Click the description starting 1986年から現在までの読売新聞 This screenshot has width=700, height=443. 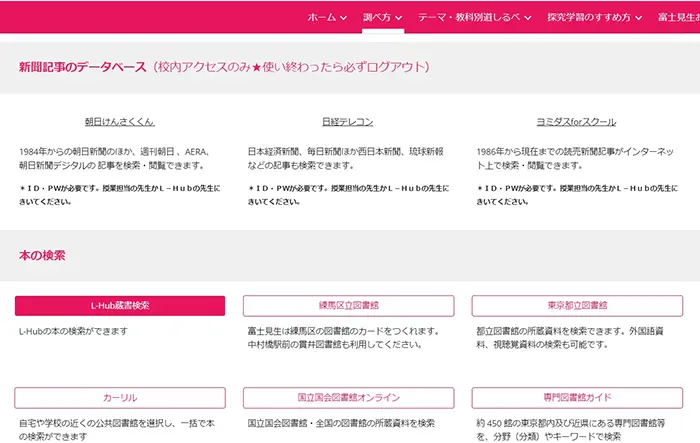click(575, 159)
